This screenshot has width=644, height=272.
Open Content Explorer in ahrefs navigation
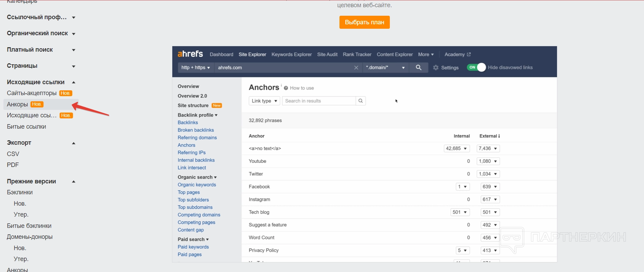pos(395,54)
